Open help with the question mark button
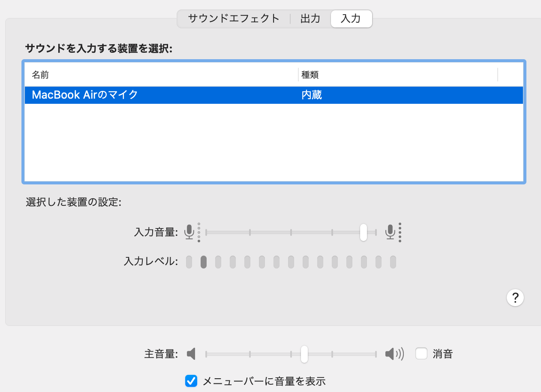Image resolution: width=541 pixels, height=392 pixels. click(515, 297)
